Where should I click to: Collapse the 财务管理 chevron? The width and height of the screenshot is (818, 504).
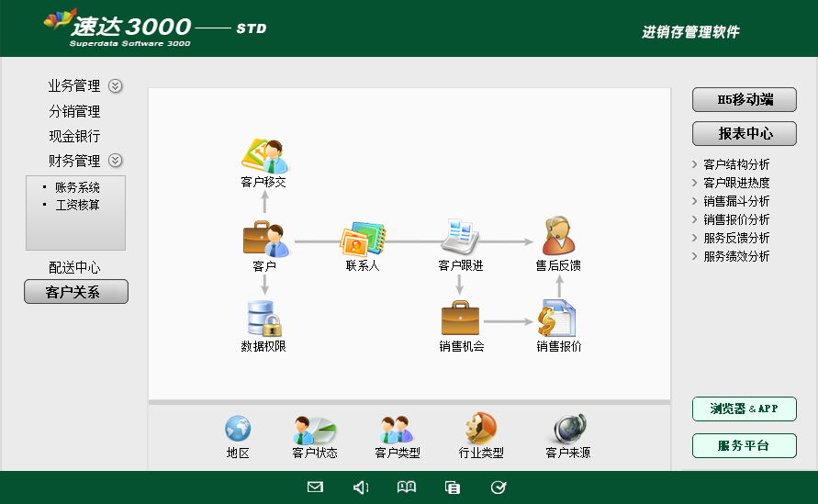[x=116, y=160]
